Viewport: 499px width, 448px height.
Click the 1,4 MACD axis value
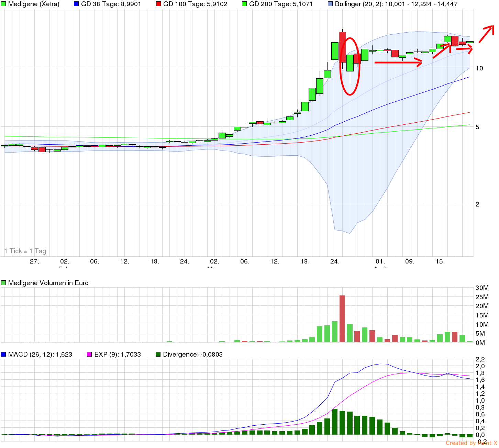pyautogui.click(x=480, y=387)
